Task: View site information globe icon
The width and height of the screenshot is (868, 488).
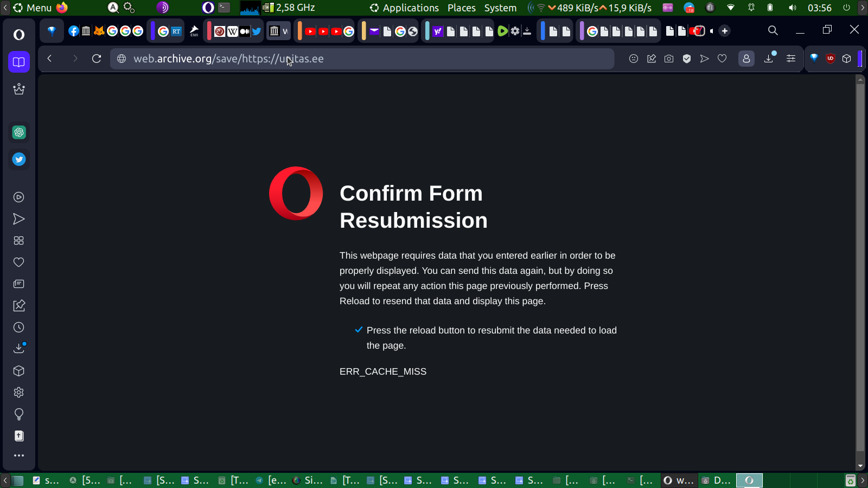Action: pos(122,59)
